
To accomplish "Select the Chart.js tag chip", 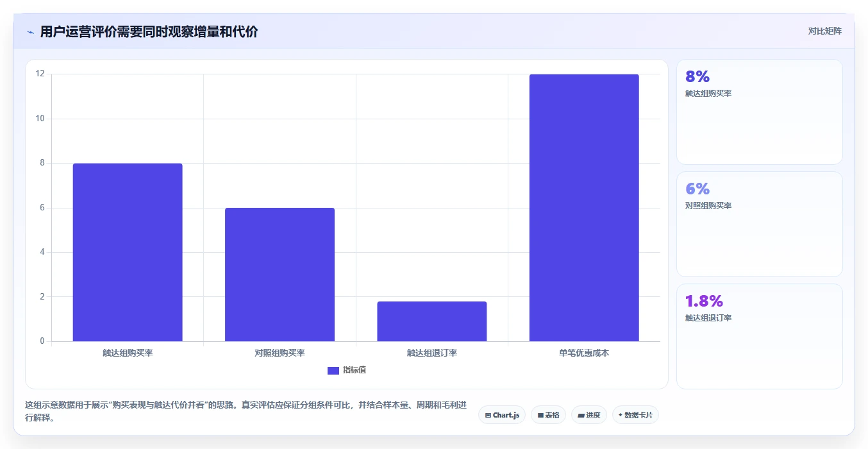I will point(502,415).
